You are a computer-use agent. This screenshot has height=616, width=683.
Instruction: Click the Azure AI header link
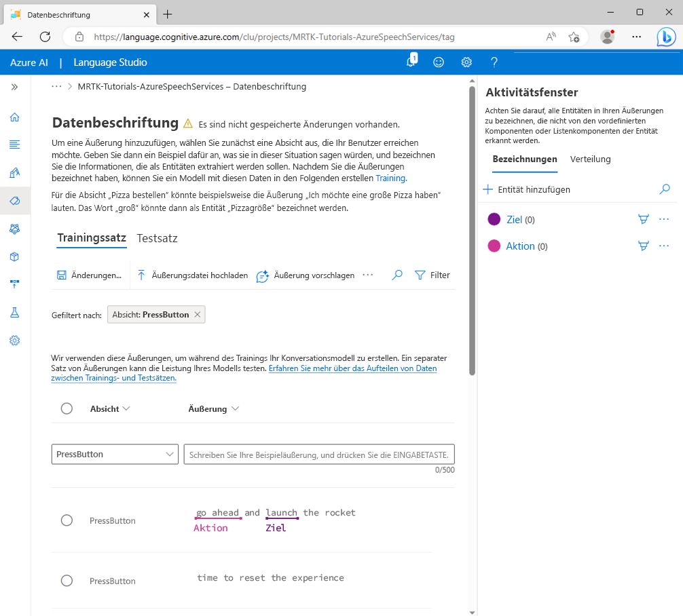click(x=29, y=62)
